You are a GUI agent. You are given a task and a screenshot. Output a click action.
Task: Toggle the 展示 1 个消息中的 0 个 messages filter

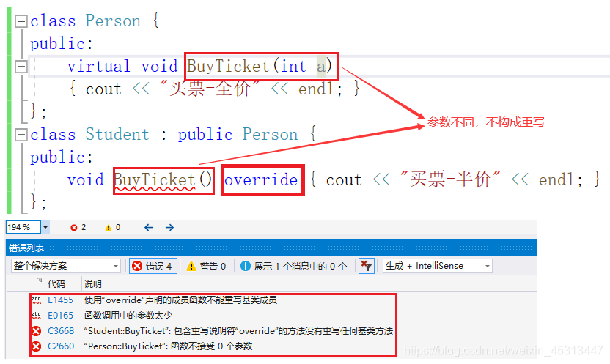coord(294,266)
